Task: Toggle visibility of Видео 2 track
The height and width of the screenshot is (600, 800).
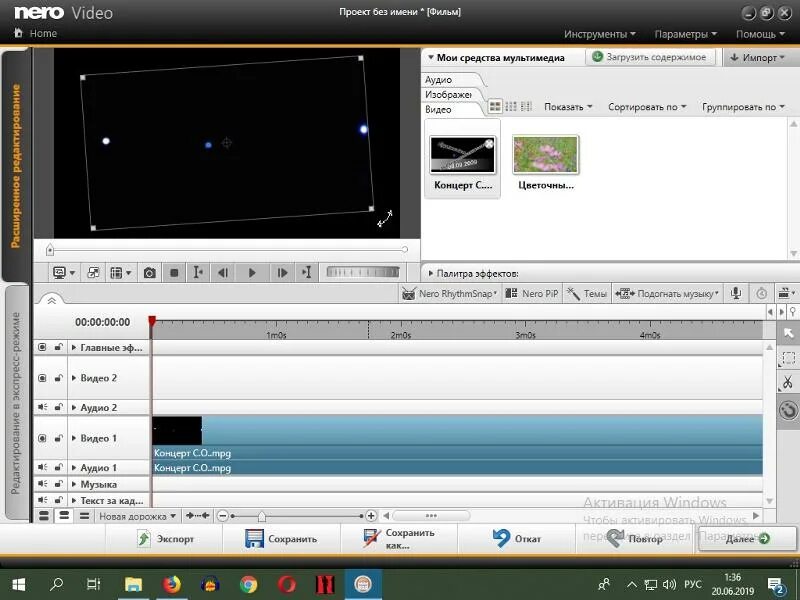Action: coord(42,378)
